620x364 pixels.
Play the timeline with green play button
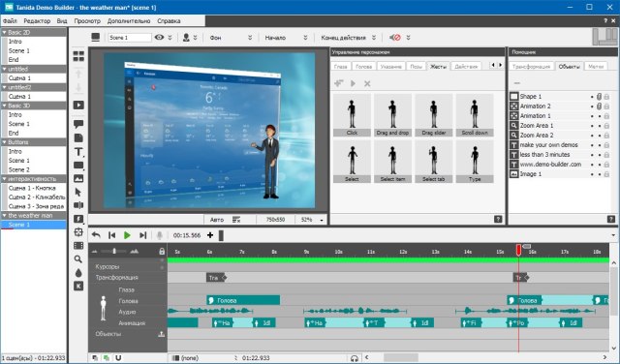[x=127, y=235]
